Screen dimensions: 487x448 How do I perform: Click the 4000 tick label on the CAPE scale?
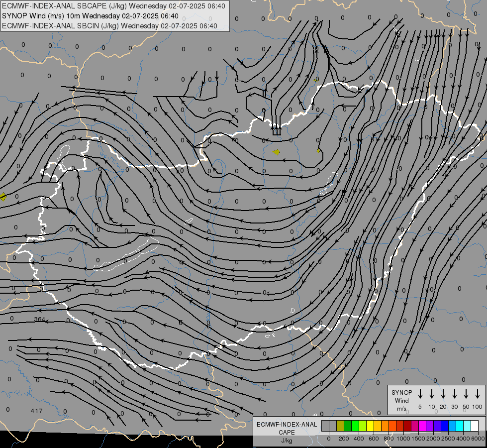click(x=463, y=439)
